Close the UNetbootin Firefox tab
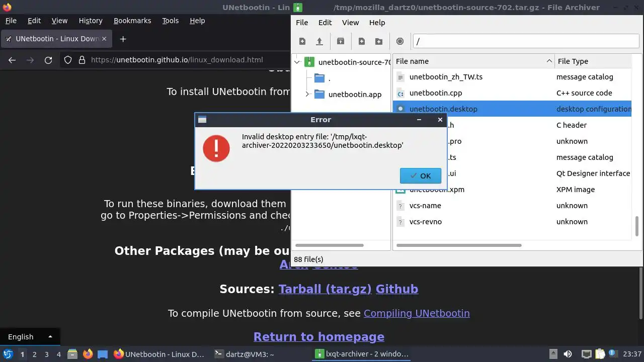 (x=105, y=39)
